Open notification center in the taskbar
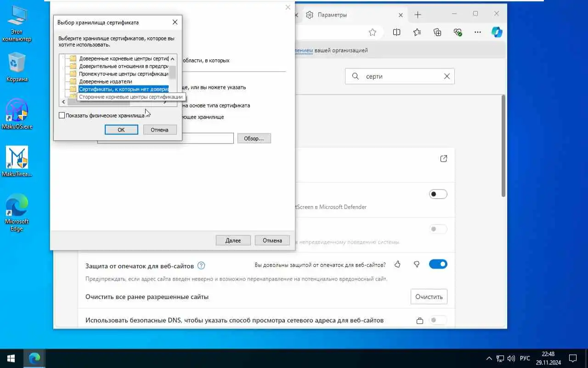Viewport: 588px width, 368px height. pos(573,358)
